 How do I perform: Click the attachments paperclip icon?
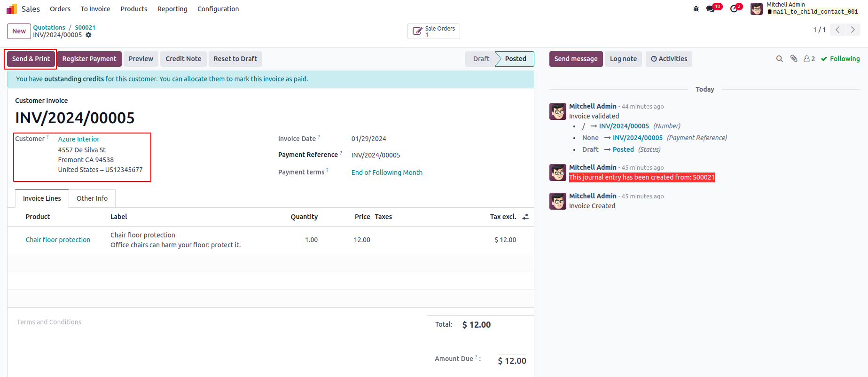pyautogui.click(x=794, y=59)
